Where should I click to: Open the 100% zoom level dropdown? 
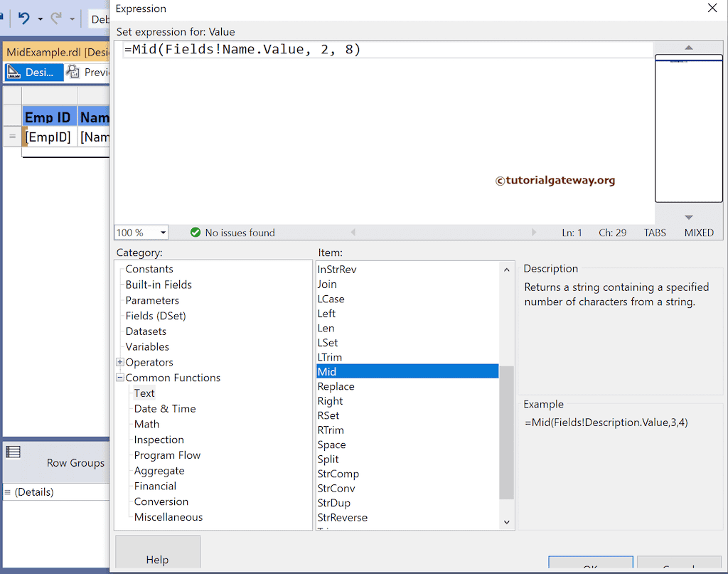[x=162, y=233]
